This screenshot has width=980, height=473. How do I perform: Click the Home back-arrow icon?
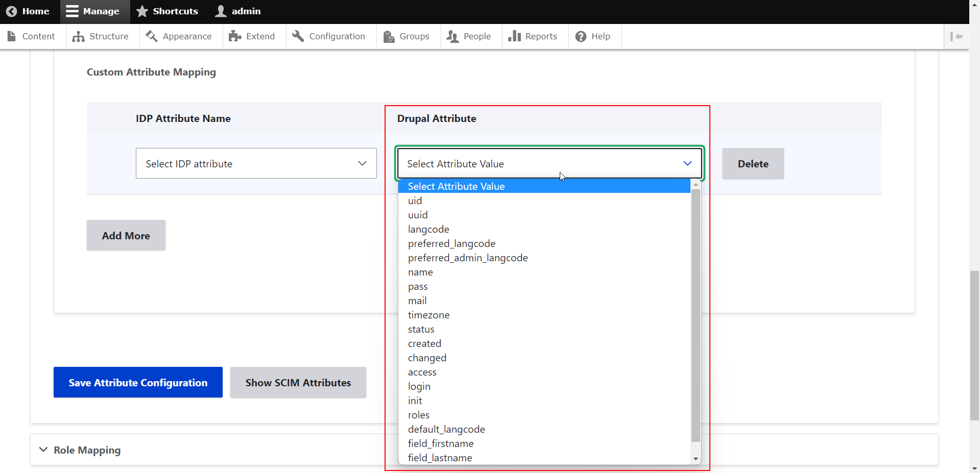(x=11, y=11)
